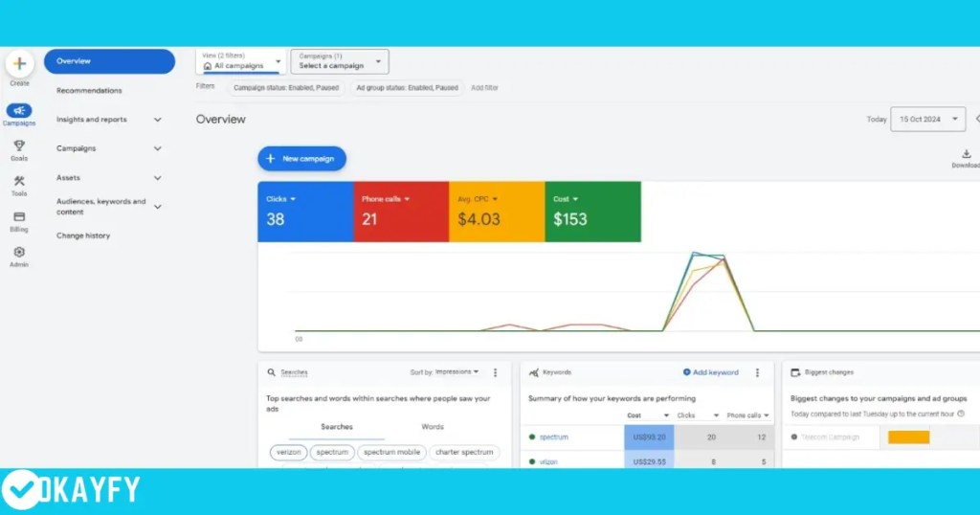Expand the Campaigns sidebar section

click(x=158, y=148)
